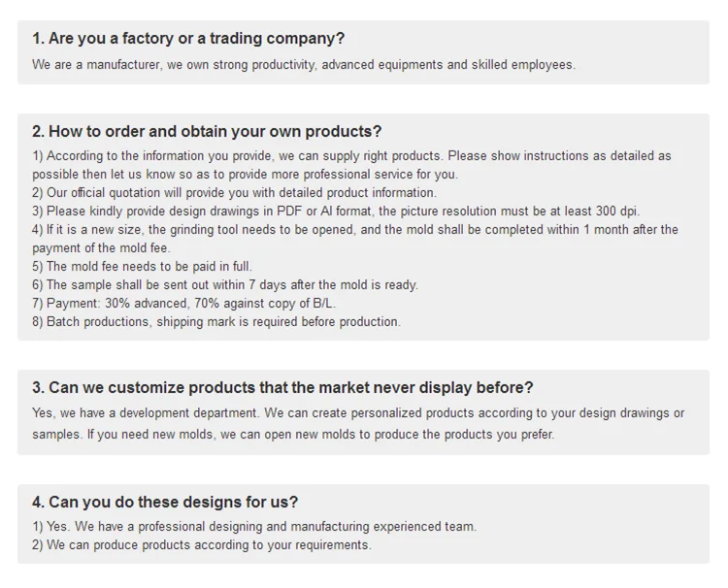Viewport: 728px width, 588px height.
Task: Click the According to the information line
Action: click(x=351, y=165)
